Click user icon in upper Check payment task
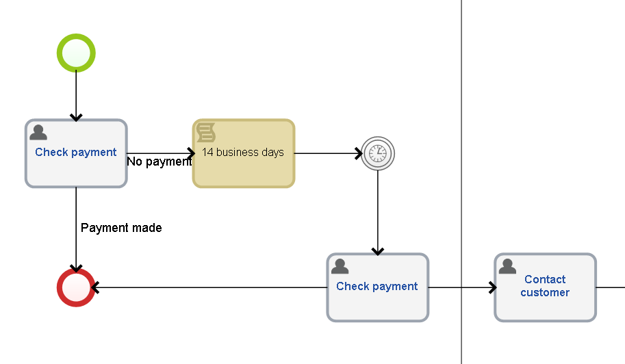 pyautogui.click(x=39, y=132)
